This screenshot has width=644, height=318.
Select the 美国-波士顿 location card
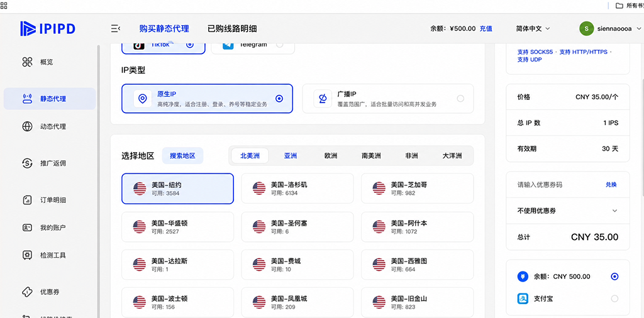pos(177,302)
